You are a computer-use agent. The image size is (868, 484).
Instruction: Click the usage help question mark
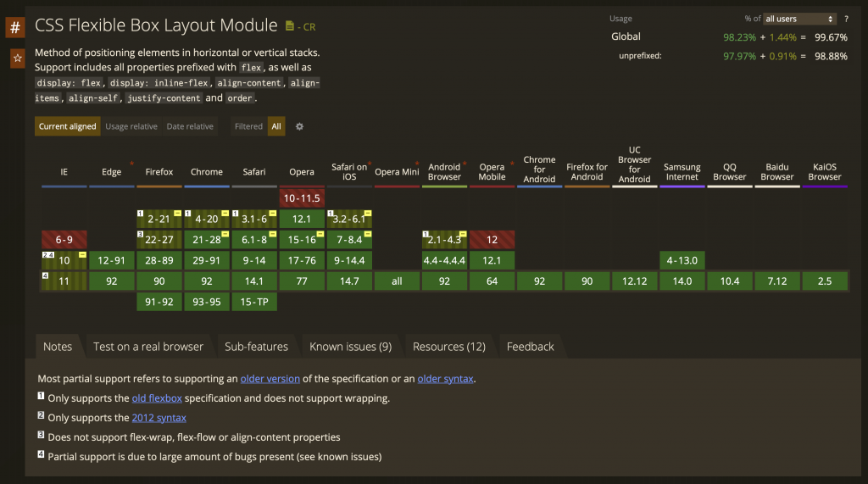pyautogui.click(x=846, y=19)
